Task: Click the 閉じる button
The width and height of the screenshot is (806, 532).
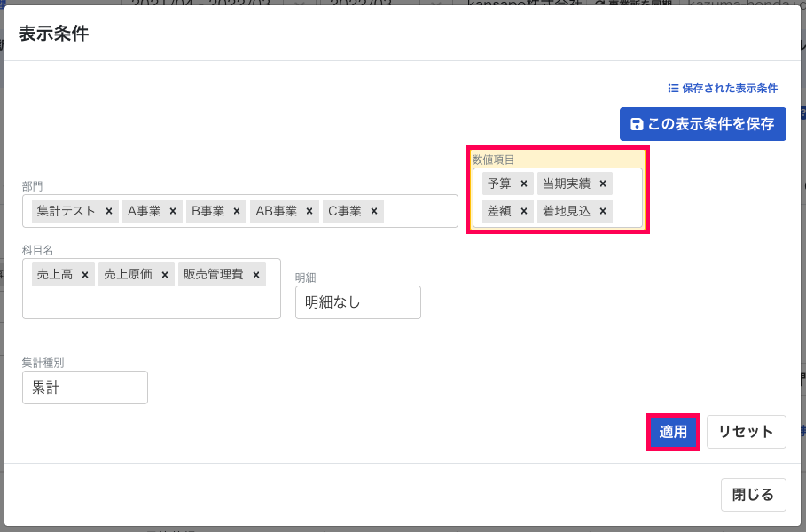Action: pyautogui.click(x=753, y=495)
